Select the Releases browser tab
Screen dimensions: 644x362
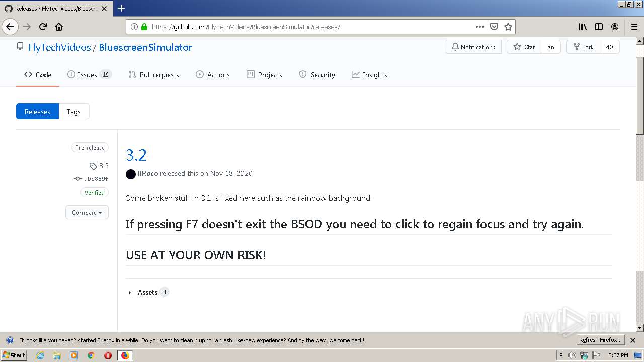click(57, 8)
